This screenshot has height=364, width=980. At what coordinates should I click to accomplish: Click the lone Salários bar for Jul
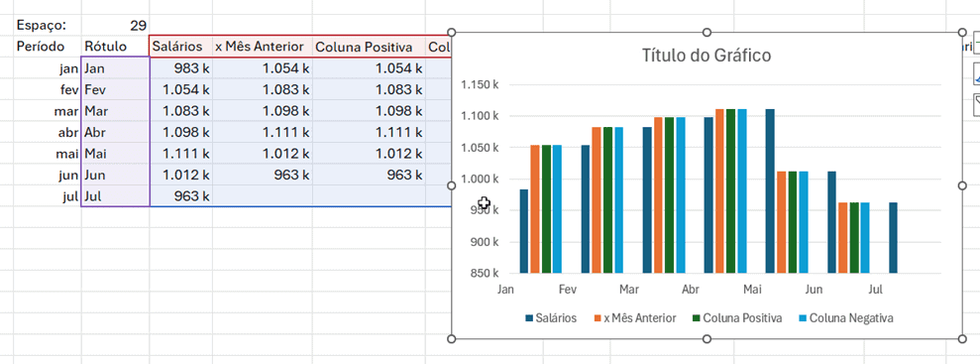tap(893, 238)
